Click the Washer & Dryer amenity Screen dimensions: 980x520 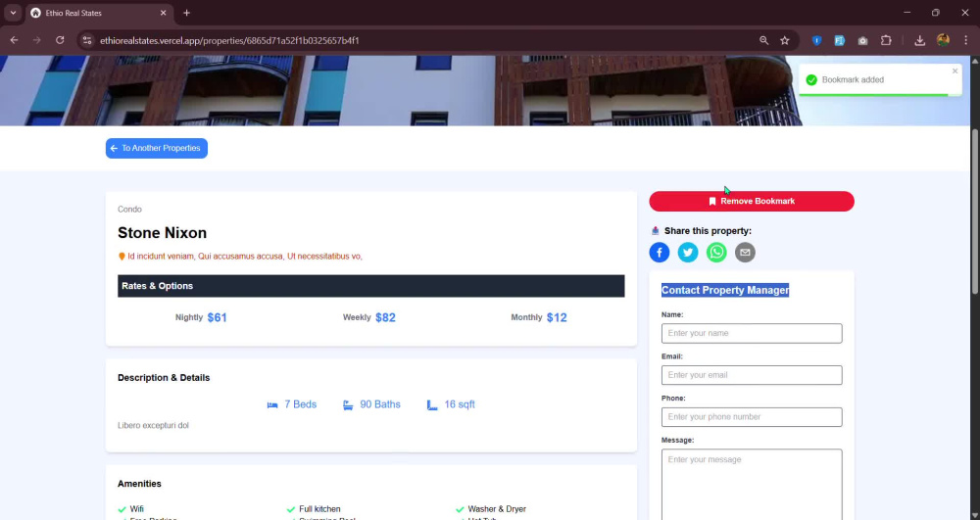coord(491,509)
